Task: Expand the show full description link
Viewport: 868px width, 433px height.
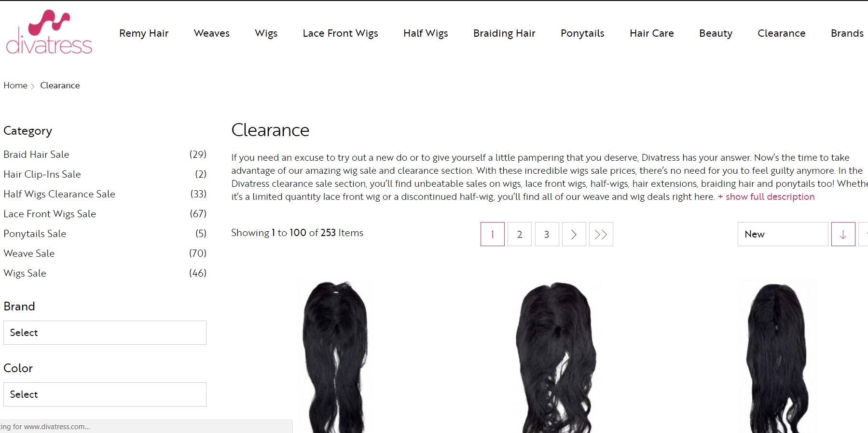Action: click(x=766, y=196)
